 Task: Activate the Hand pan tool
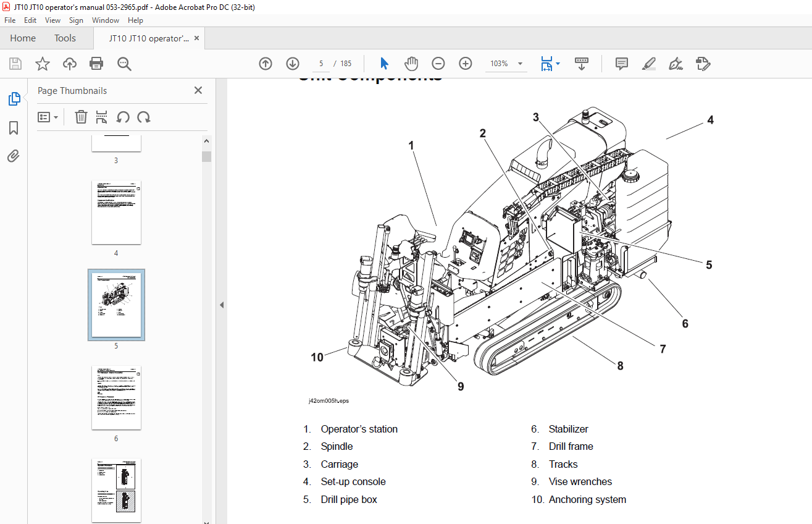411,64
